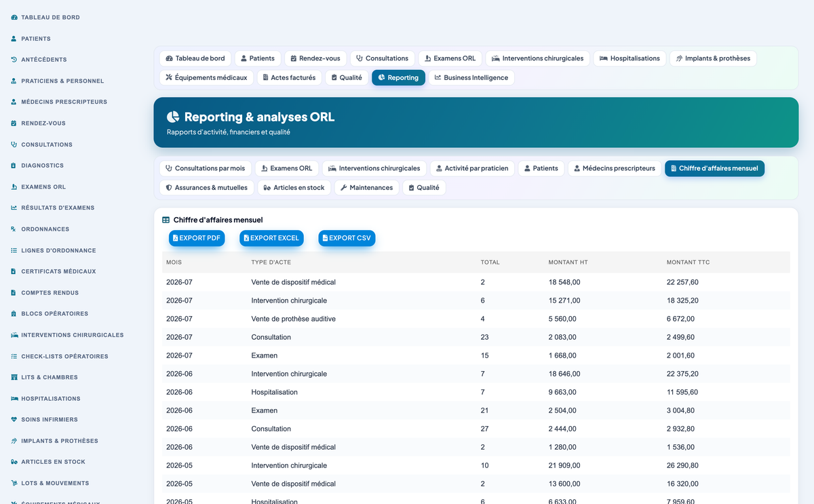The width and height of the screenshot is (814, 504).
Task: Click the Antécédents history icon in sidebar
Action: click(x=14, y=60)
